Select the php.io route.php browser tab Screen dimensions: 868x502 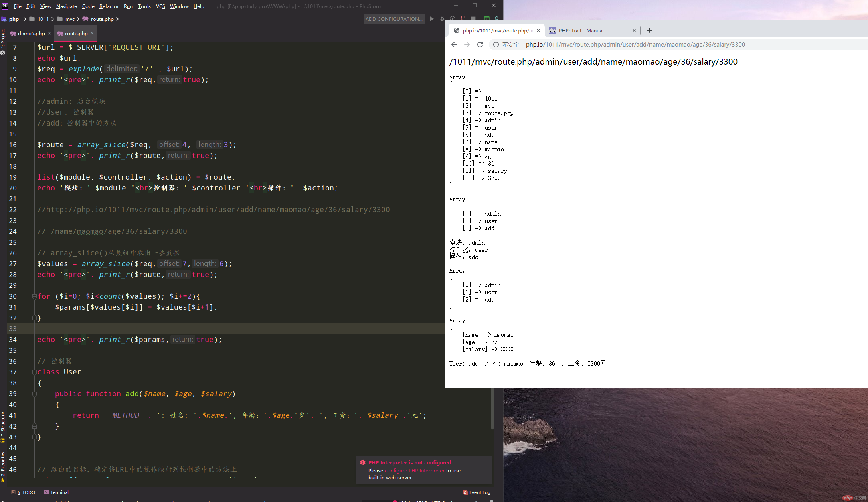click(497, 30)
